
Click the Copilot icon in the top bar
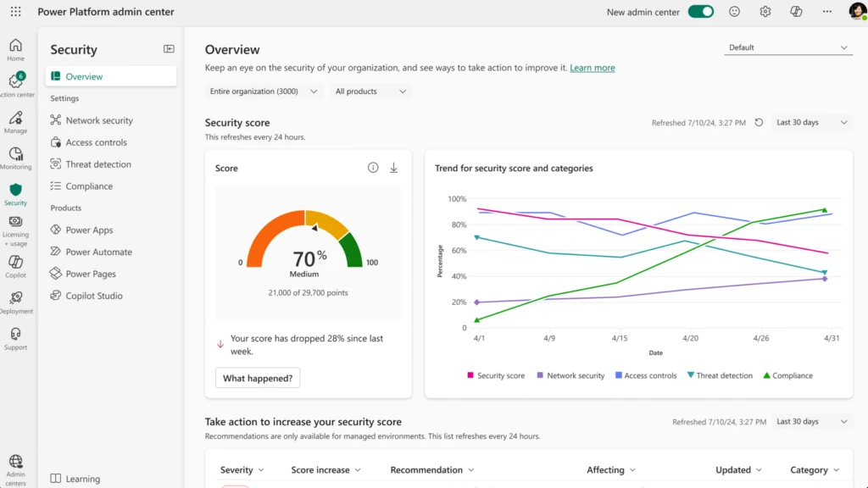click(x=795, y=11)
